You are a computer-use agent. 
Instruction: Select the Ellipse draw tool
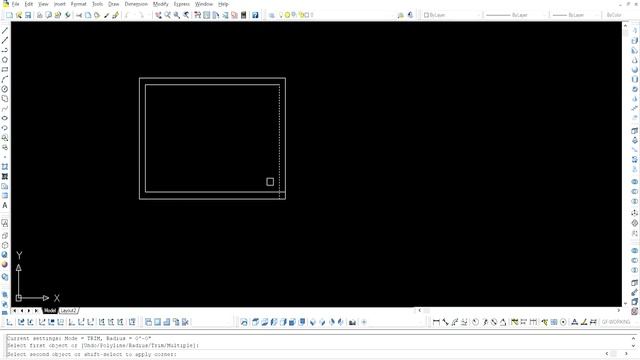click(x=5, y=118)
